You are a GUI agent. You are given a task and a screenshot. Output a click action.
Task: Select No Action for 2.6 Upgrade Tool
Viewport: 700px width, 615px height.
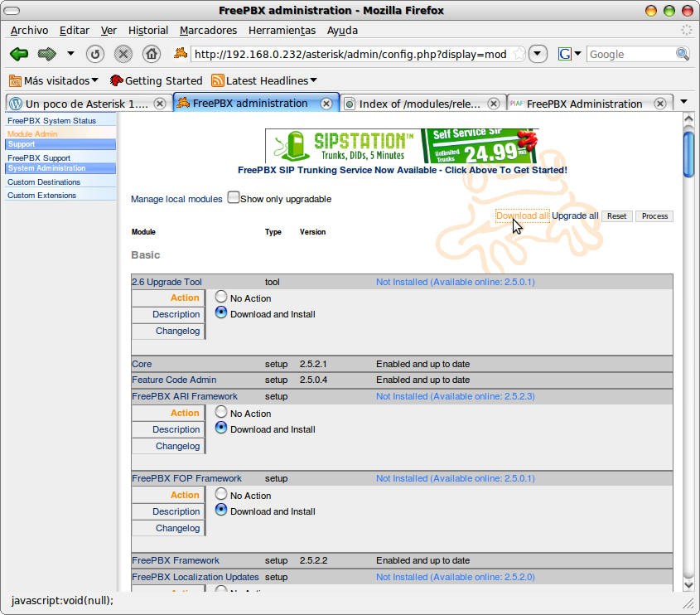click(x=221, y=297)
